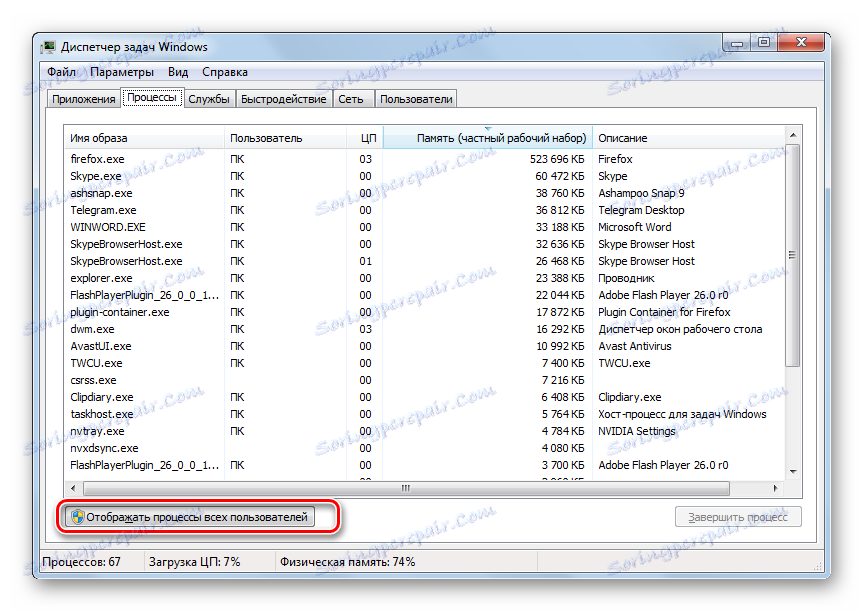Open the Пользователи tab
This screenshot has width=864, height=612.
tap(416, 99)
